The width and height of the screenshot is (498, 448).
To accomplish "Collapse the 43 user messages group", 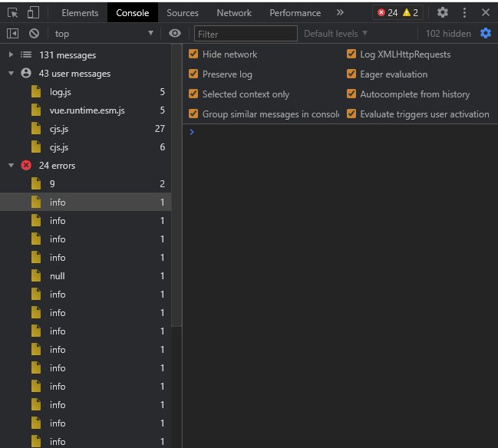I will point(11,74).
